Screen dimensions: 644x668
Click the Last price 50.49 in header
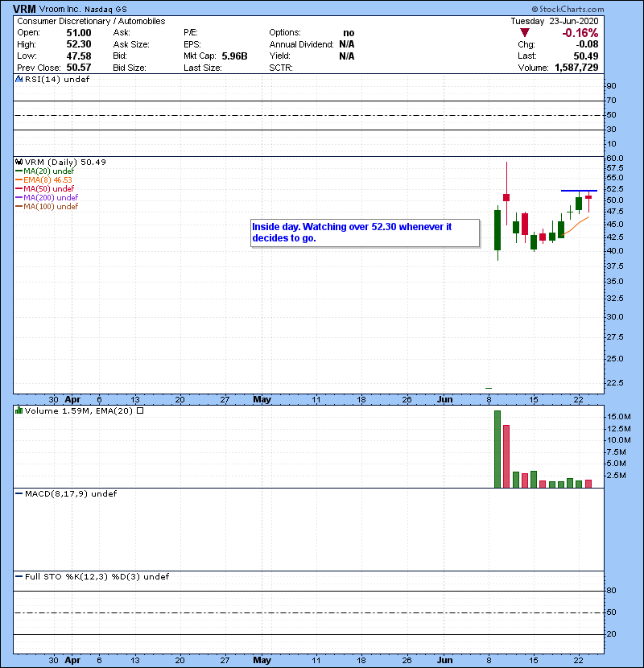(586, 56)
